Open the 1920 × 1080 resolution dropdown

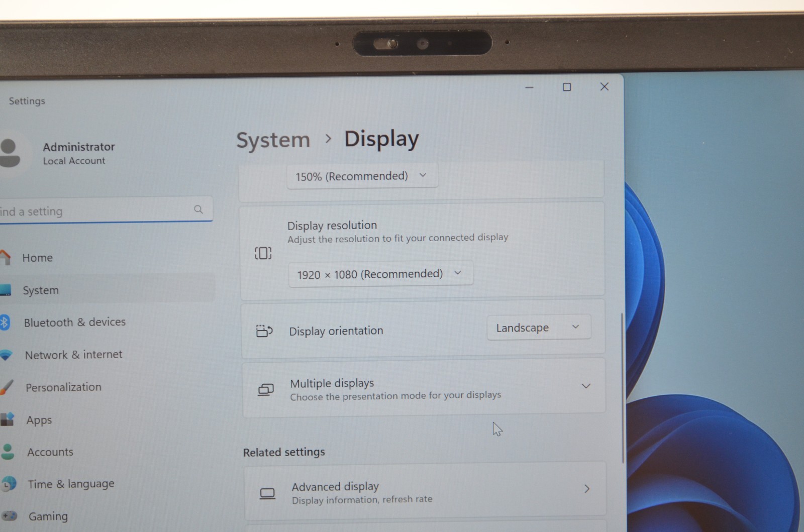[380, 274]
